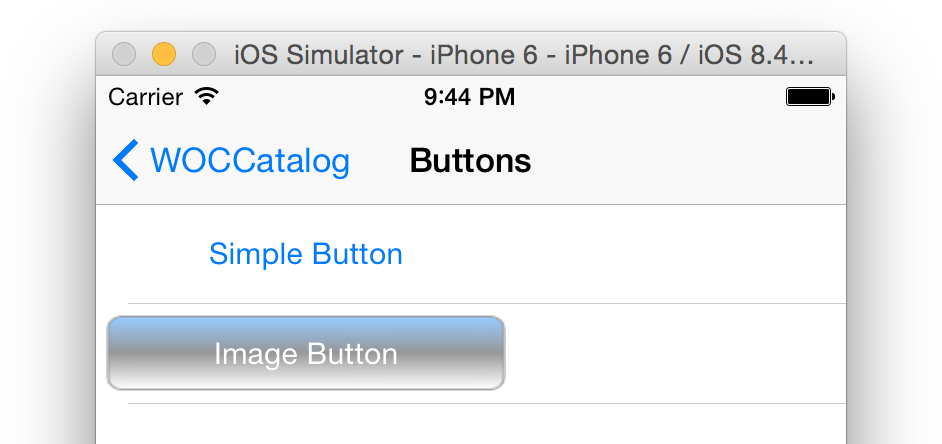
Task: Click the empty row below Image Button
Action: [x=470, y=426]
